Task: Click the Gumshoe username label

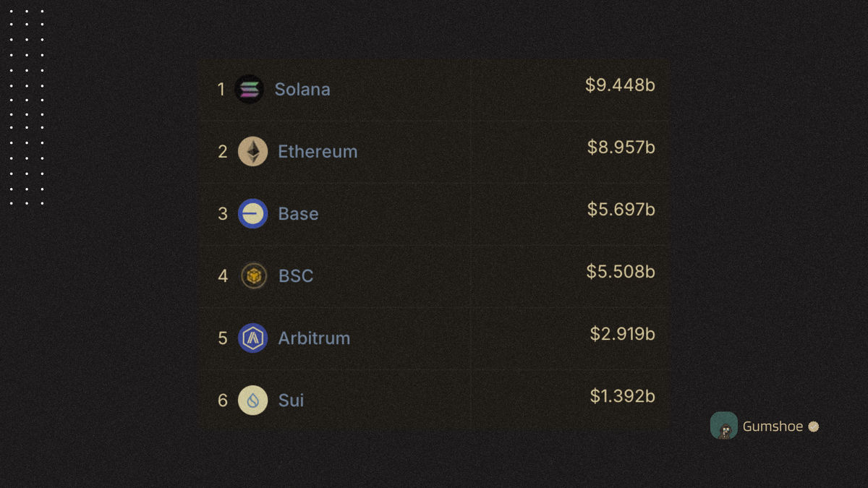Action: point(773,427)
